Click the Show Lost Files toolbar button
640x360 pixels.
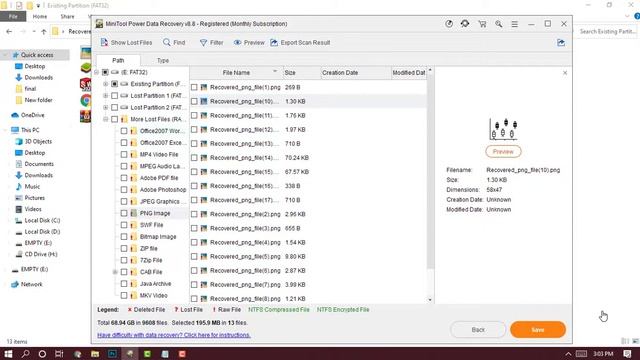click(x=126, y=42)
